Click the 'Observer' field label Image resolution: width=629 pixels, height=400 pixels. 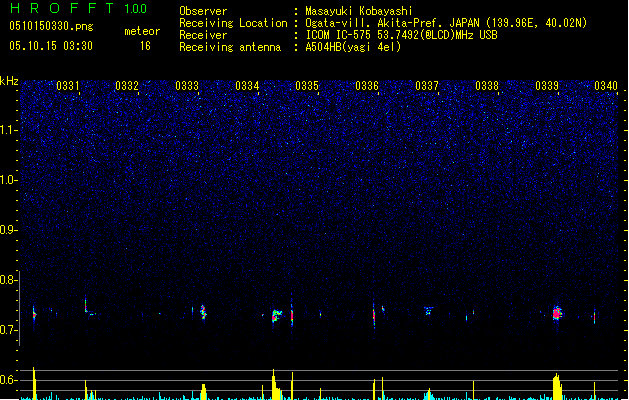pyautogui.click(x=203, y=11)
